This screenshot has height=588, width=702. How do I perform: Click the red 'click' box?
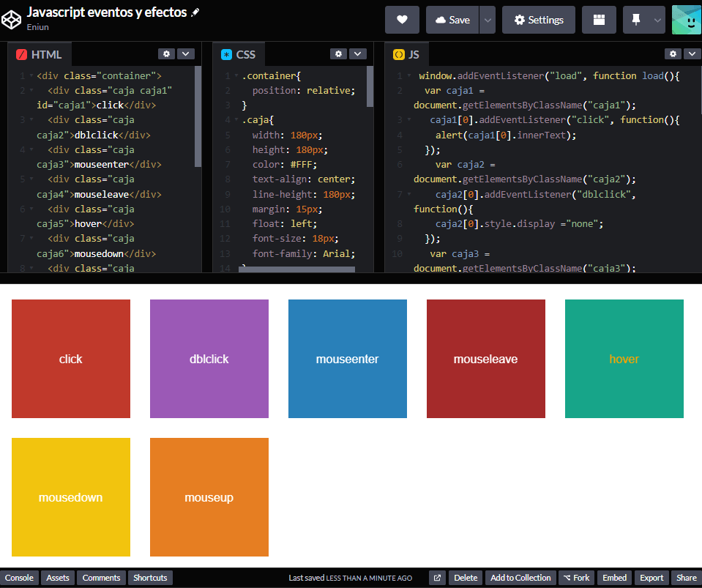pyautogui.click(x=71, y=359)
